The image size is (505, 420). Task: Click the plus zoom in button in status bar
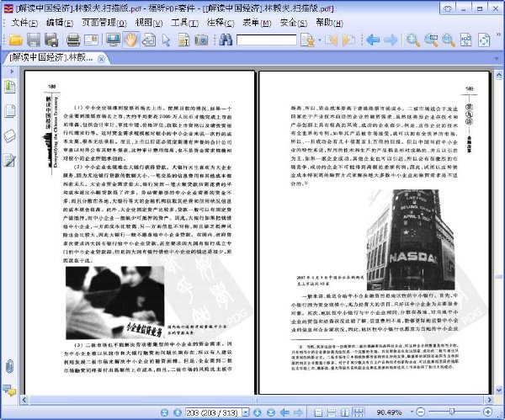pos(487,412)
